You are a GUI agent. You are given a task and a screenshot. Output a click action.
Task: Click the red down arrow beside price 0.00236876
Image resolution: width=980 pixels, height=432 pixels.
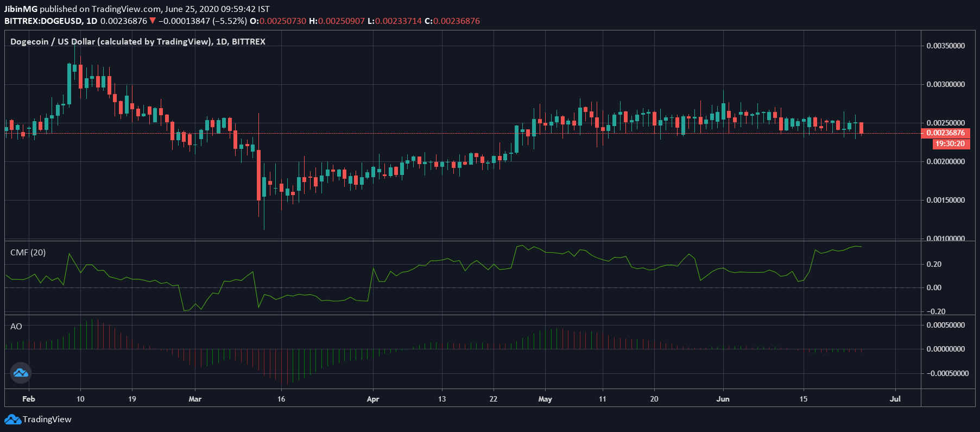(153, 21)
